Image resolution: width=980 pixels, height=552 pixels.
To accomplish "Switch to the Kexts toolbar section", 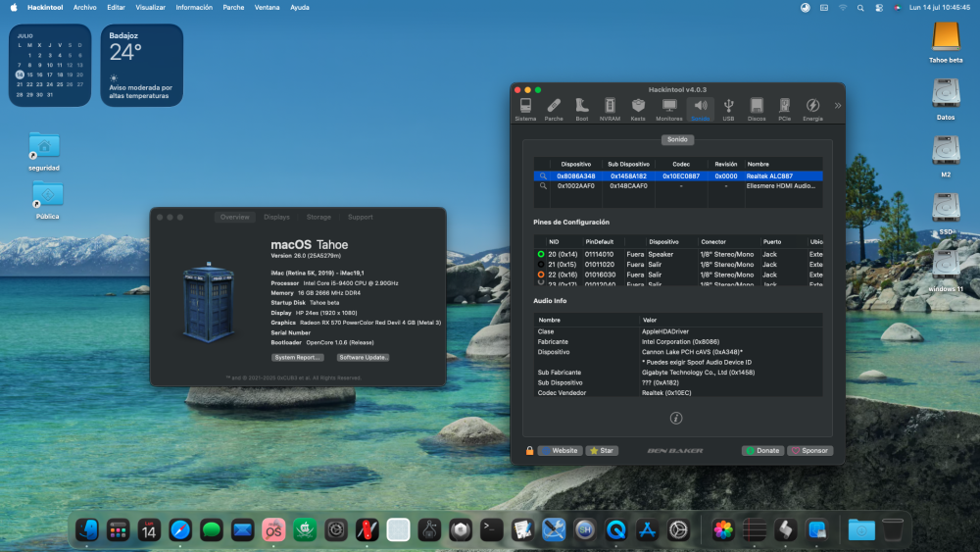I will [638, 110].
